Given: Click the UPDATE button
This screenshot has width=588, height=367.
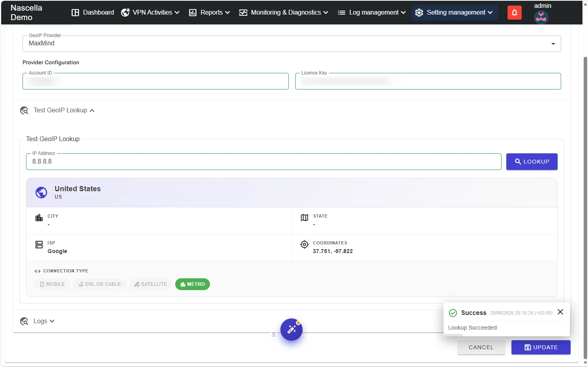Looking at the screenshot, I should (541, 347).
